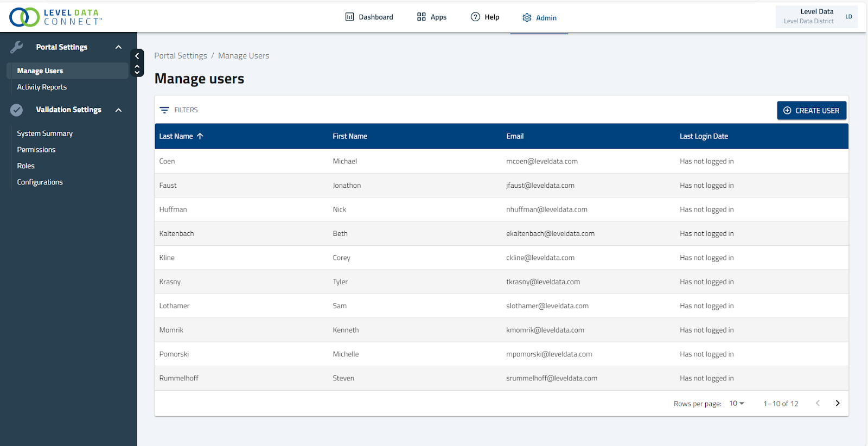Screen dimensions: 868x446
Task: Click the Apps grid icon
Action: tap(422, 17)
